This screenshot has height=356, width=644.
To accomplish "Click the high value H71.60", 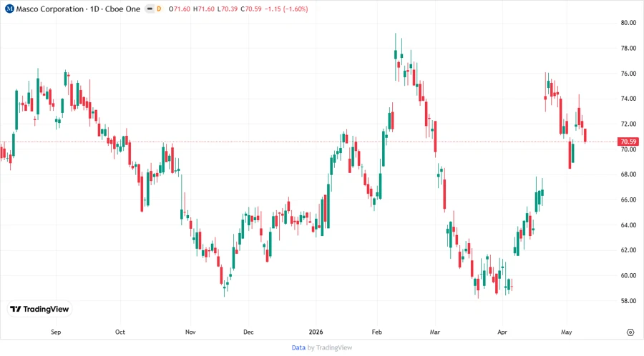I will coord(204,9).
